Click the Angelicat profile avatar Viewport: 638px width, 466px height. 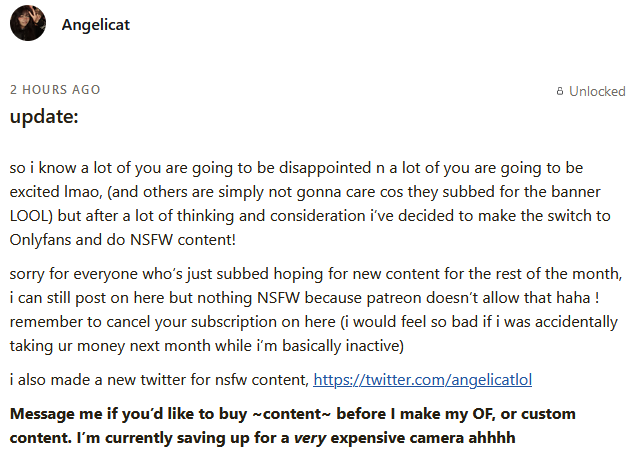27,25
